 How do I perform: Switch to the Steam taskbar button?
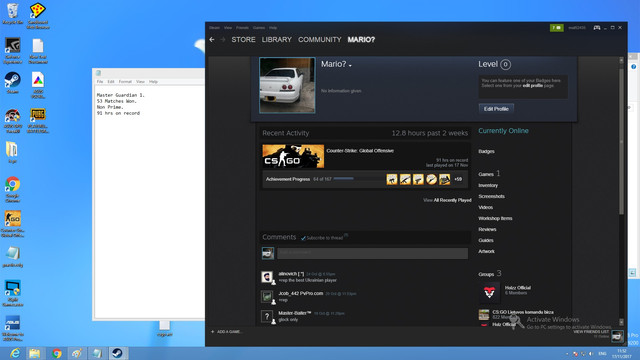118,353
